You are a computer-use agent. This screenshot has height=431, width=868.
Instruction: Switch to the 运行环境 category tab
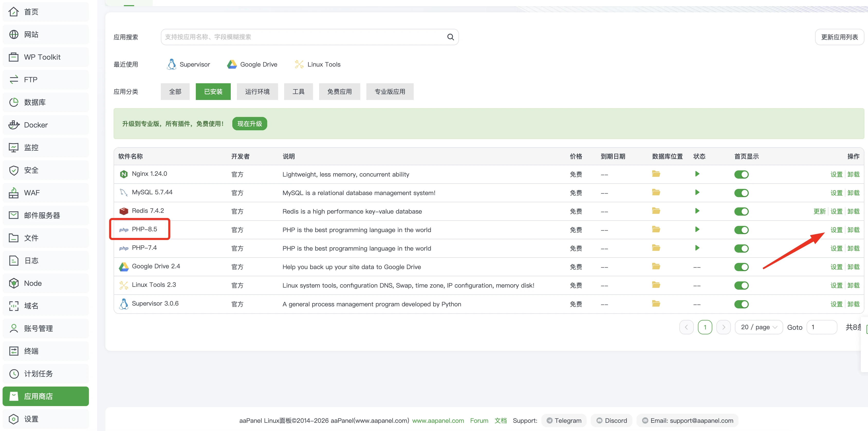click(257, 92)
